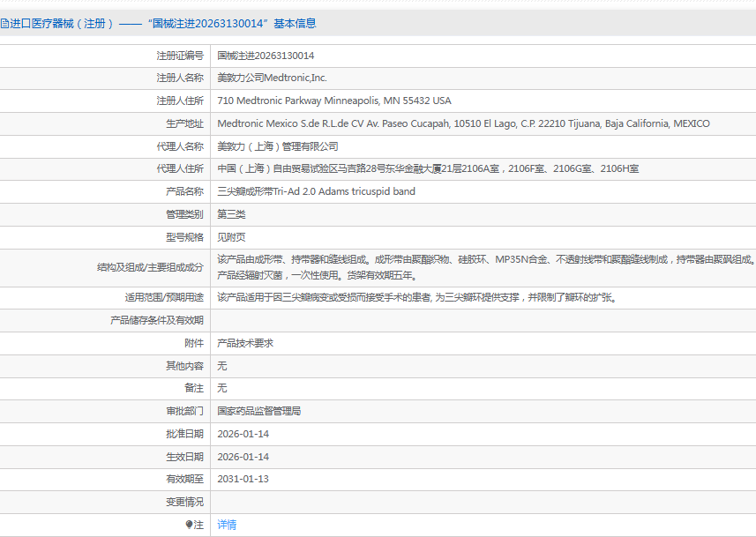Screen dimensions: 756x537
Task: Select product name 三尖瓣成形带Tri-Ad 2.0 Adams
Action: pos(316,191)
